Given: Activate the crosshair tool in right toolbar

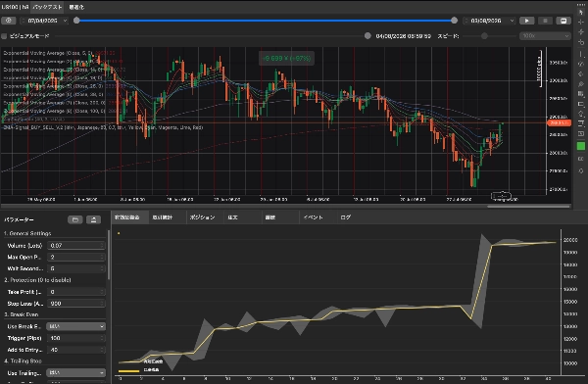Looking at the screenshot, I should click(581, 23).
